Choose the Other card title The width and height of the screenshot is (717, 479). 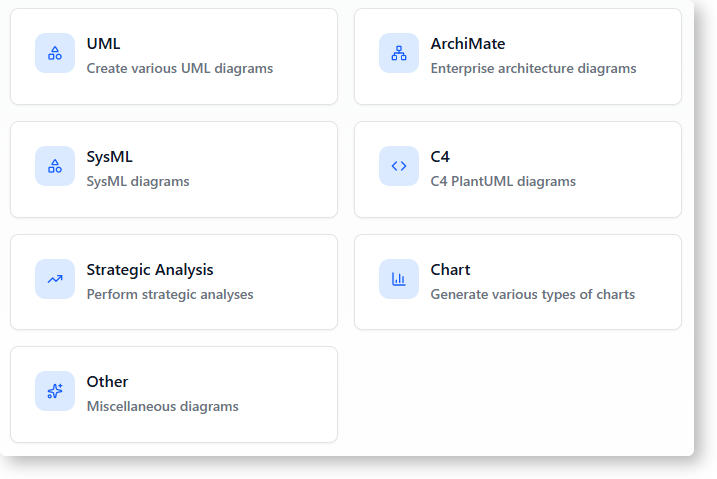[x=107, y=382]
